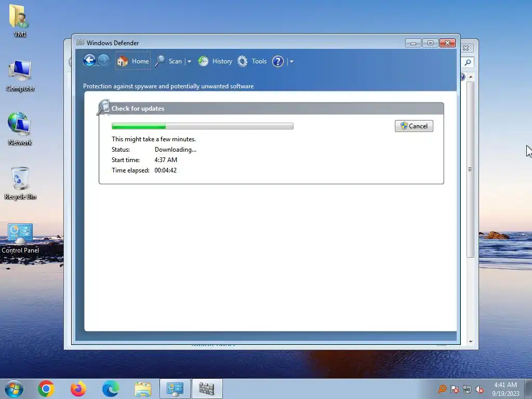
Task: Switch to the Control Panel taskbar button
Action: [x=175, y=389]
